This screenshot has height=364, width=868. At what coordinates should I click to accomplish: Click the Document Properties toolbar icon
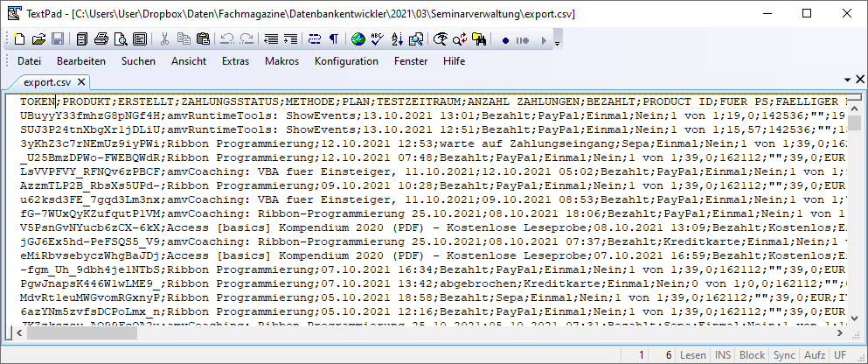click(x=139, y=39)
